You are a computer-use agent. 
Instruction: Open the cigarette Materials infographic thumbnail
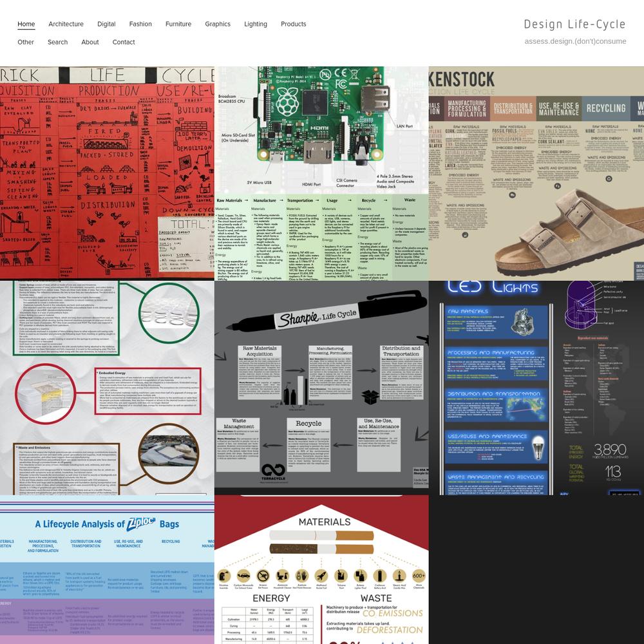coord(321,570)
